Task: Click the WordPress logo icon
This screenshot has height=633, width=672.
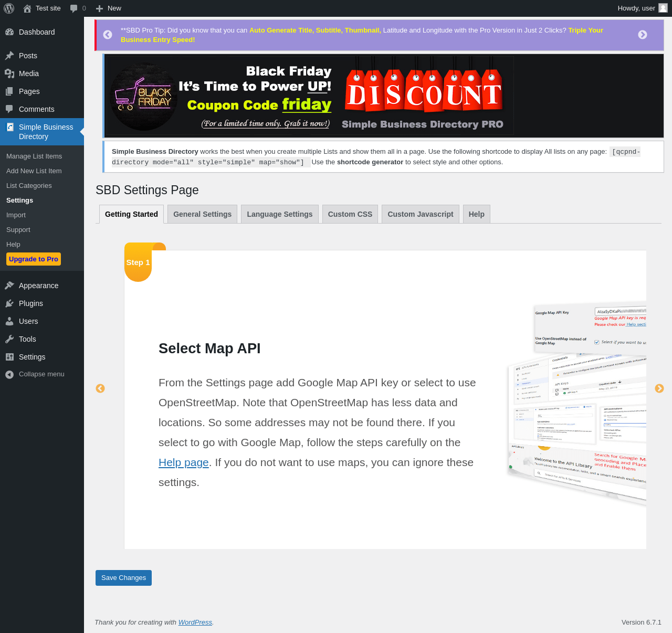Action: (9, 8)
